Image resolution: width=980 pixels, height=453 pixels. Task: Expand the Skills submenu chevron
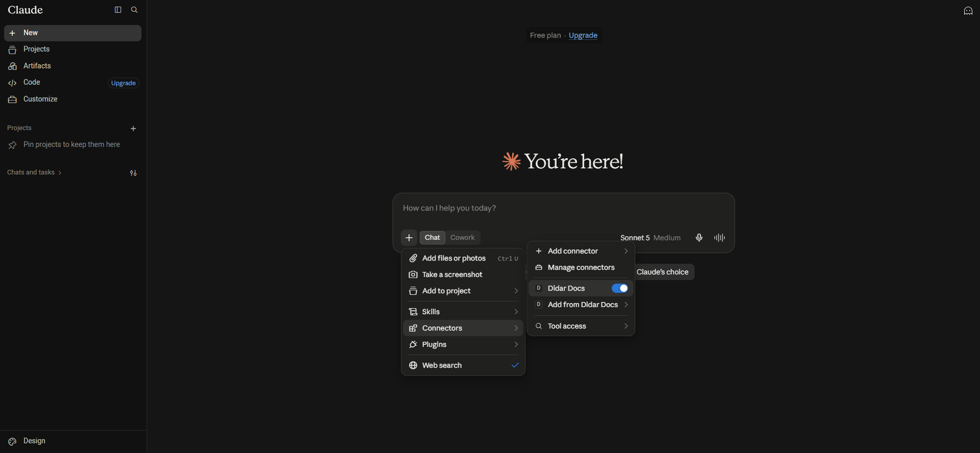pos(516,312)
